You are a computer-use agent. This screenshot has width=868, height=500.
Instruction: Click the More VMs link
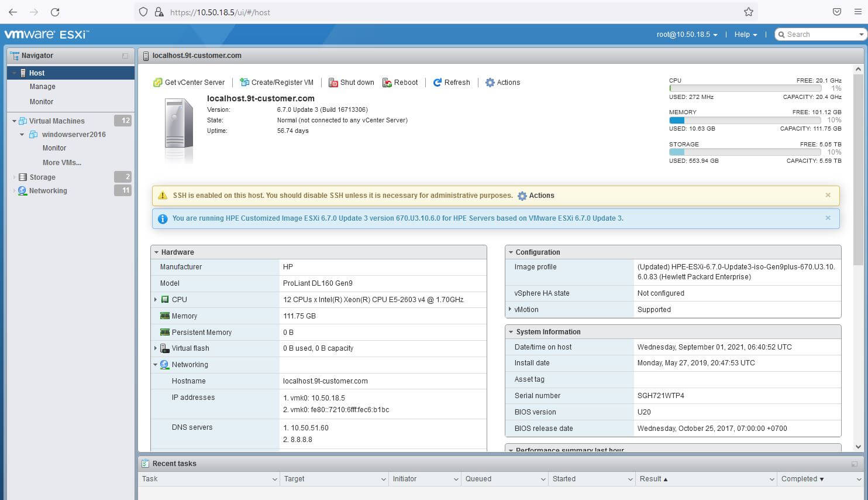coord(62,162)
